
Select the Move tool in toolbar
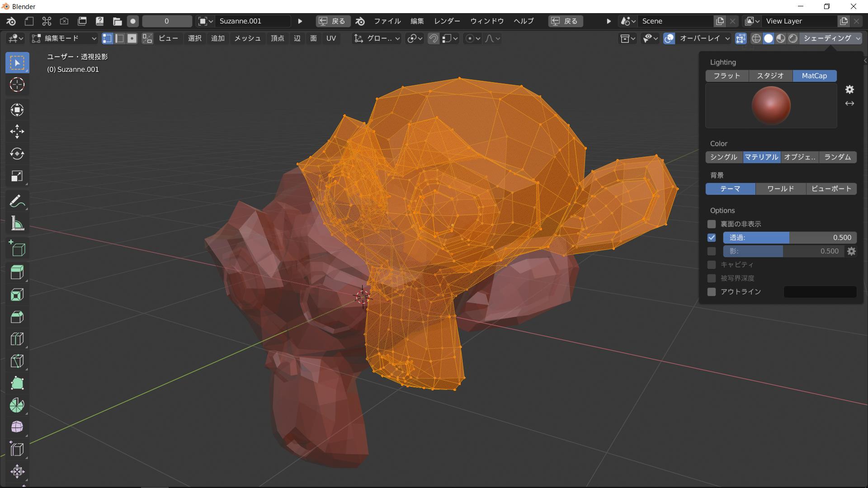point(17,131)
